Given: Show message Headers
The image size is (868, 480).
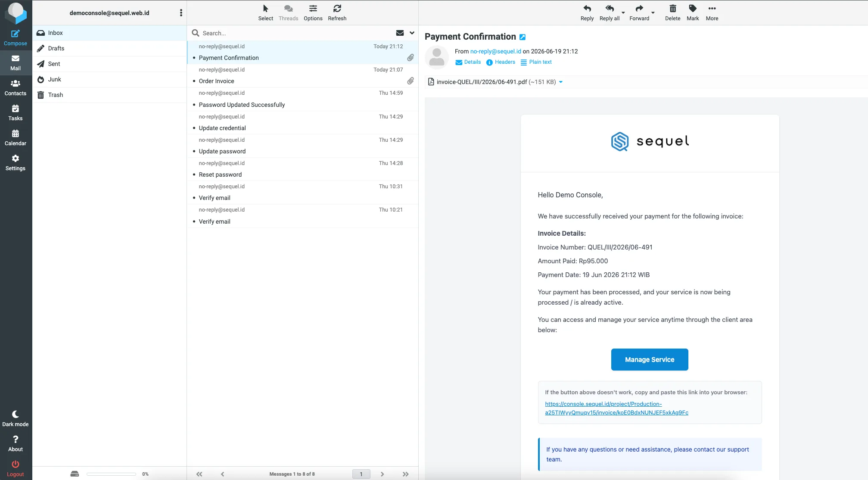Looking at the screenshot, I should click(x=501, y=62).
